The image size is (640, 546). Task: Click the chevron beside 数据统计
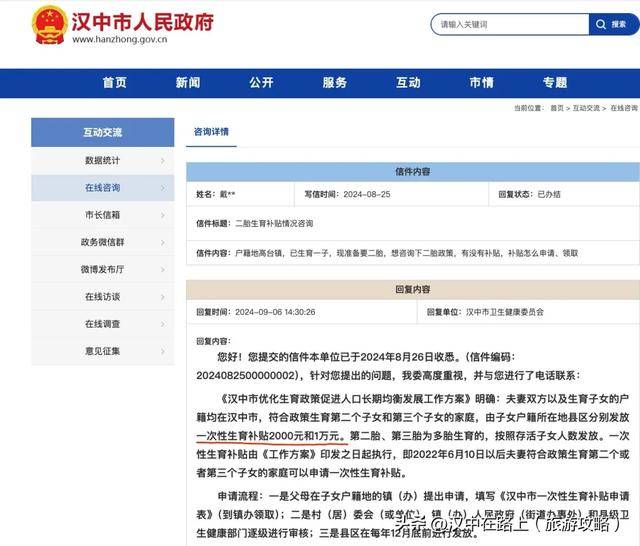(163, 161)
